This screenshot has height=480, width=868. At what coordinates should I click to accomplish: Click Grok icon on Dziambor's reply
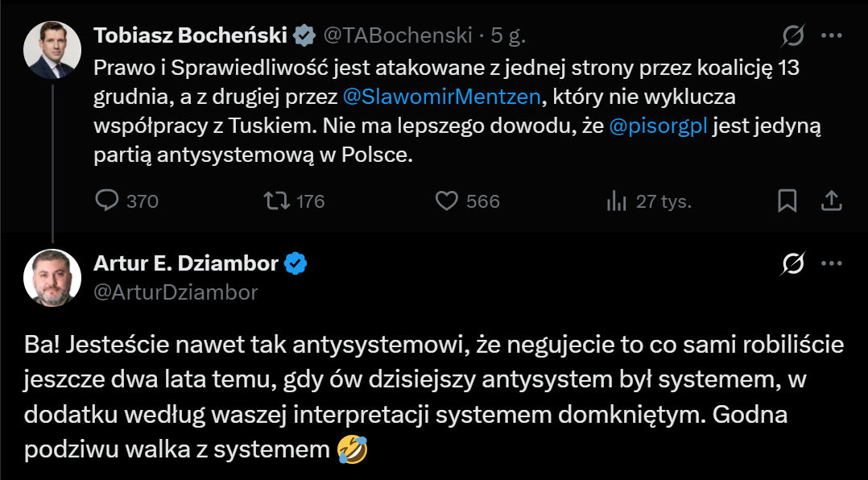coord(793,263)
